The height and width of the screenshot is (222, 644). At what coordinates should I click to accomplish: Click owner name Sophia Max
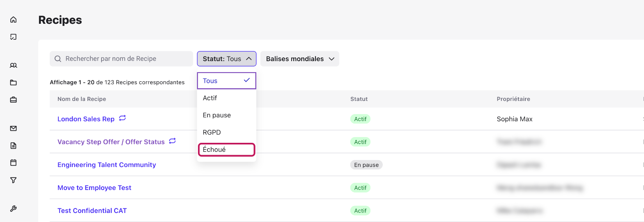[x=515, y=119]
